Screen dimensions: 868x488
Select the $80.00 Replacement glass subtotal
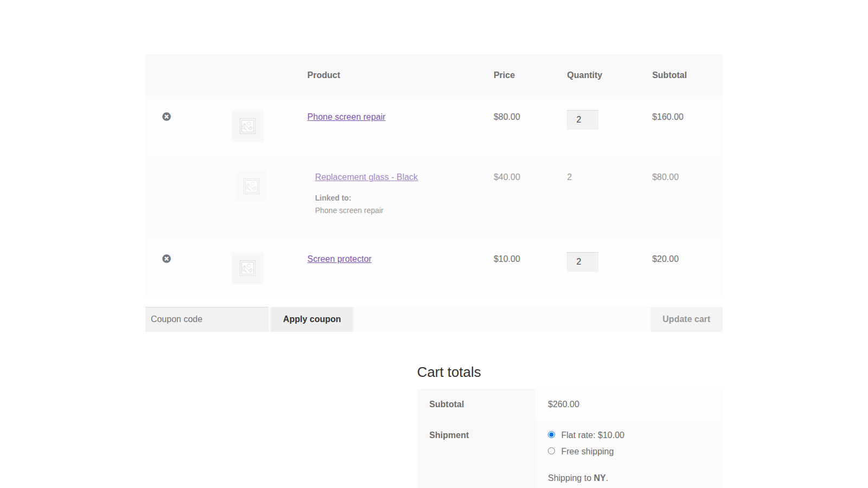click(665, 177)
